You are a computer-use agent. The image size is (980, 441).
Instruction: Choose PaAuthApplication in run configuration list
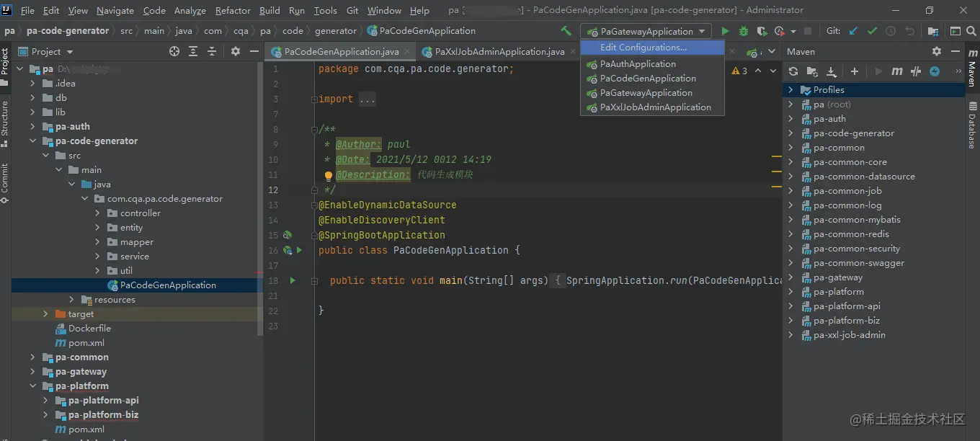(652, 64)
